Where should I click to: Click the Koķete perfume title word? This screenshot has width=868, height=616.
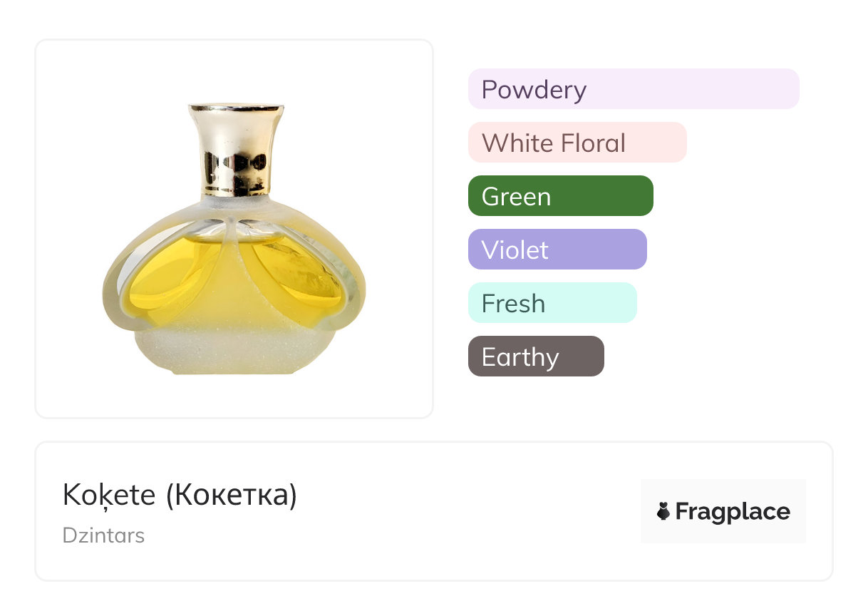pos(109,495)
